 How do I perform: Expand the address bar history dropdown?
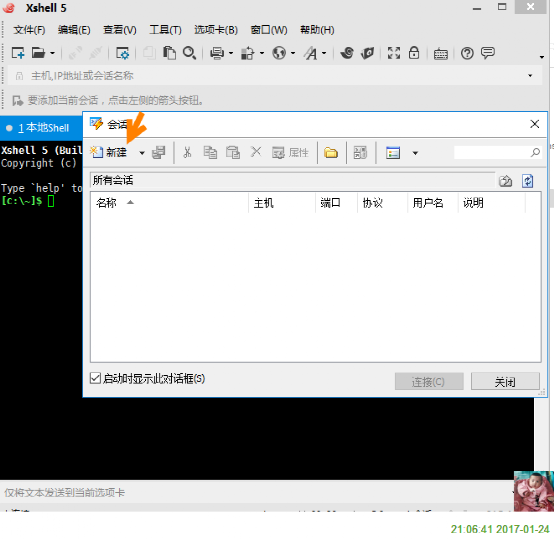click(530, 76)
